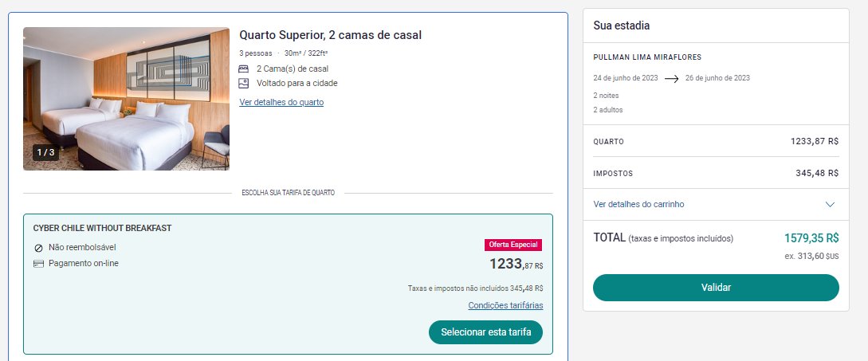Click the 1 / 3 photo counter
This screenshot has height=361, width=868.
46,152
